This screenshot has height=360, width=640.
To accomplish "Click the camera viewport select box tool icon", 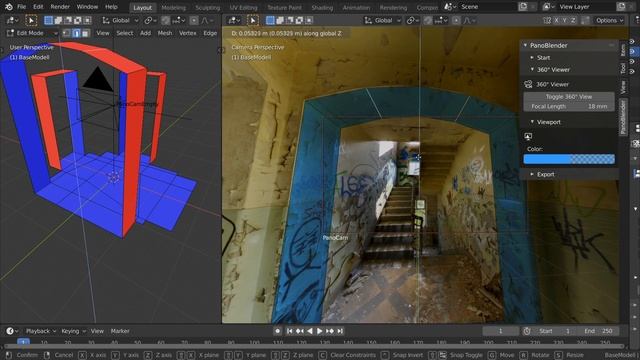I will pyautogui.click(x=253, y=20).
